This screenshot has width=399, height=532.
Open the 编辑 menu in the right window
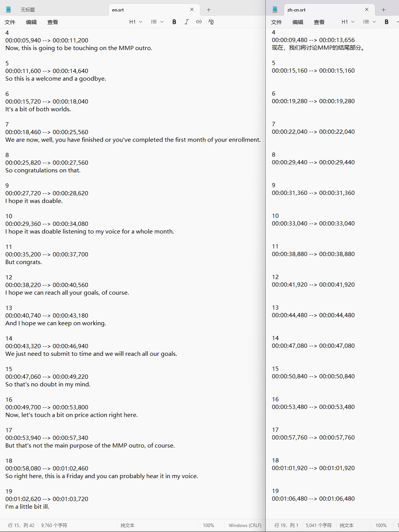(298, 22)
